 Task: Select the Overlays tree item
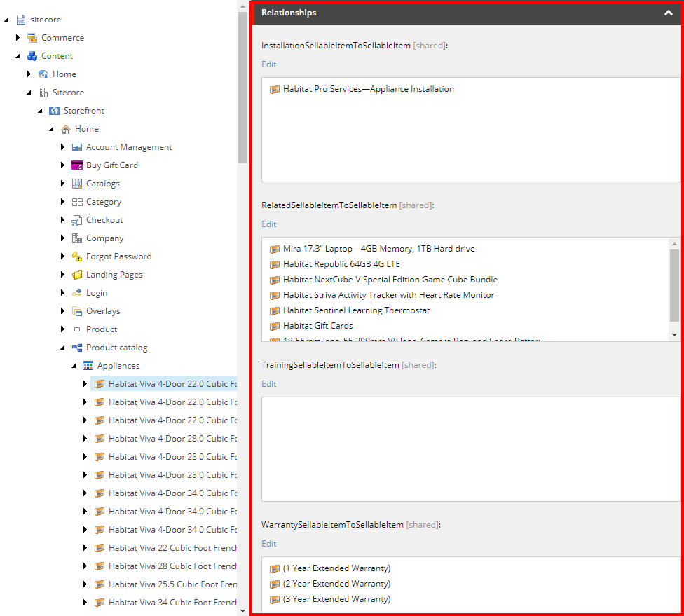(103, 311)
